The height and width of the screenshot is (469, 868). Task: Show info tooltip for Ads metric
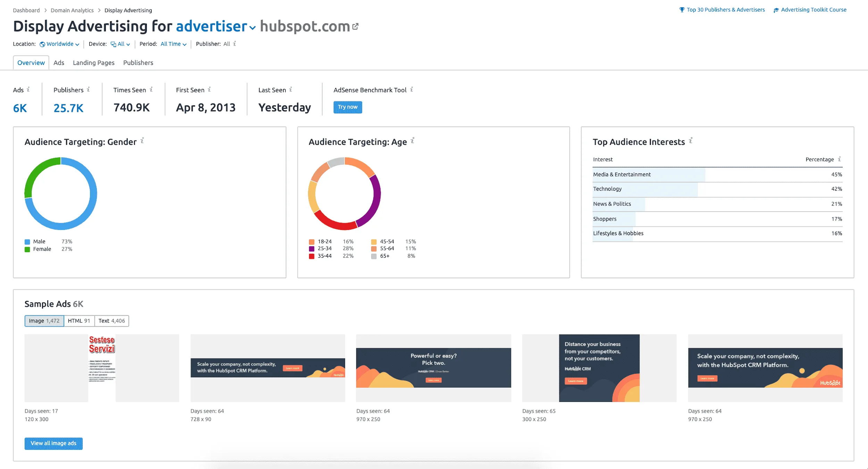28,89
